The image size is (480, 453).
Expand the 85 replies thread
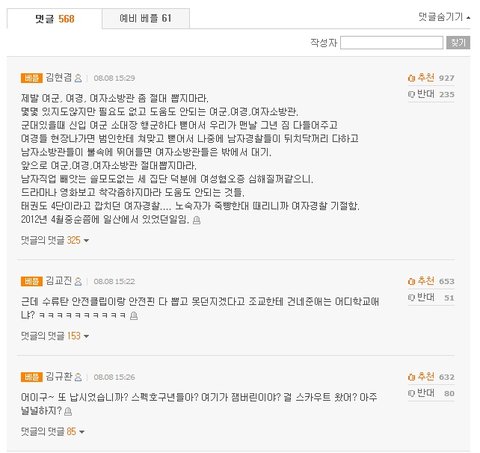53,432
